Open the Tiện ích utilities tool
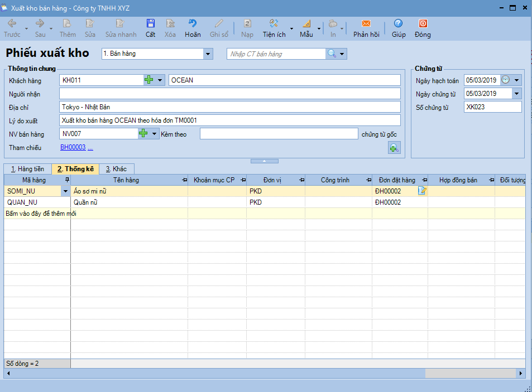This screenshot has height=392, width=532. coord(274,24)
